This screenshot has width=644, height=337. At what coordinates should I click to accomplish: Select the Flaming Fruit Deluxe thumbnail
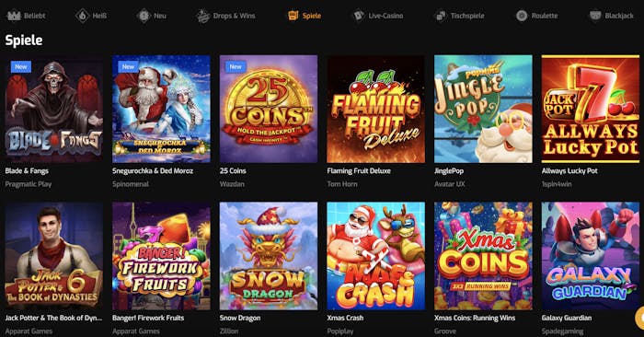[x=375, y=109]
